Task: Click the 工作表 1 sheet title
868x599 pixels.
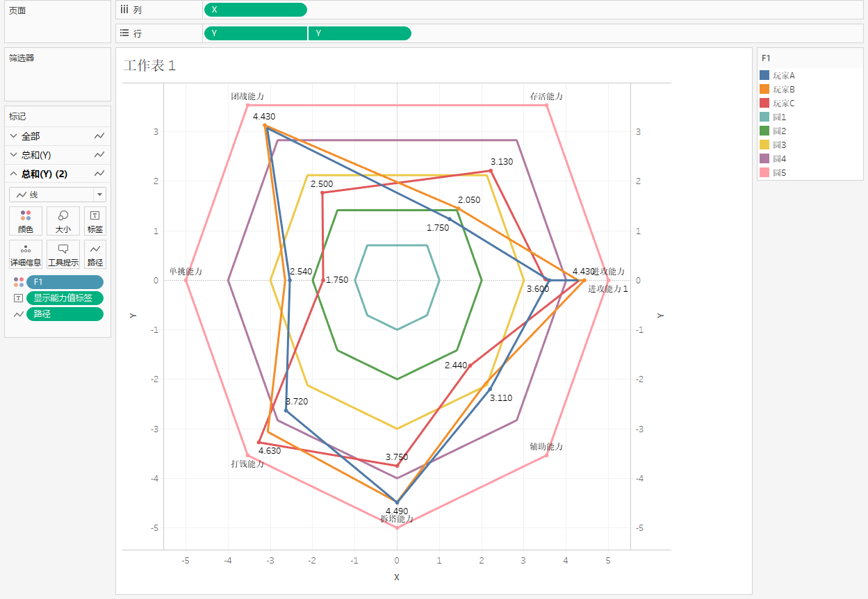Action: 149,65
